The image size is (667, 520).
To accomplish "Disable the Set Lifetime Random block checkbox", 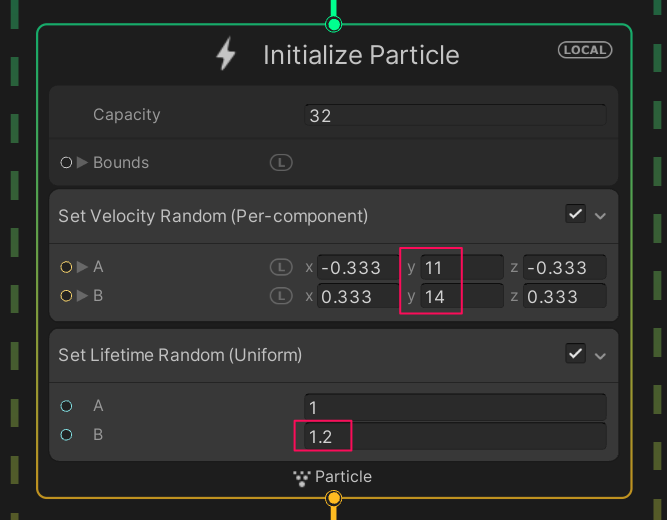I will pos(575,353).
